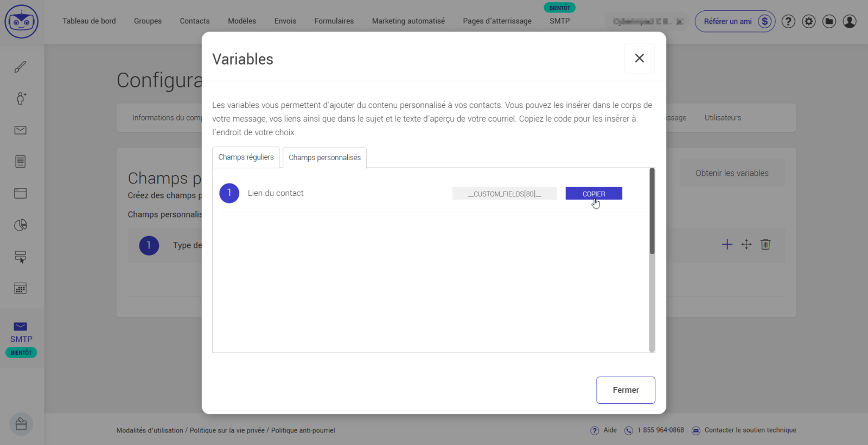Click the Aide link in footer
The width and height of the screenshot is (868, 445).
(x=610, y=430)
